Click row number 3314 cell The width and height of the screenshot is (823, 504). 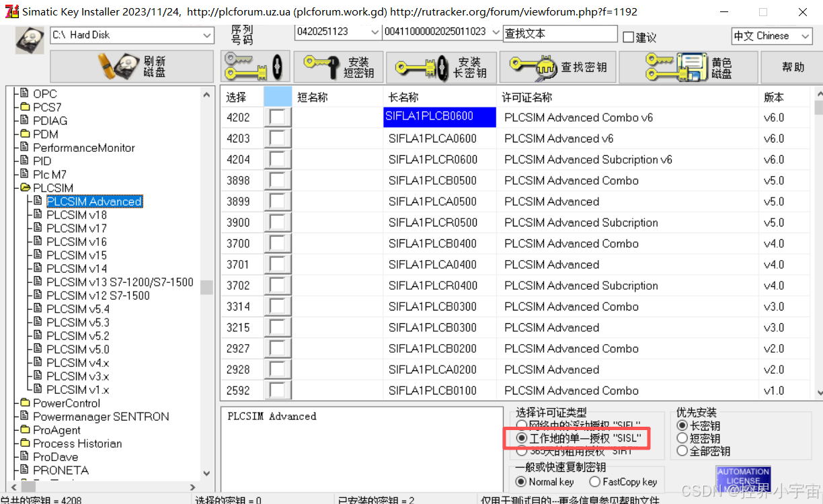(x=238, y=306)
